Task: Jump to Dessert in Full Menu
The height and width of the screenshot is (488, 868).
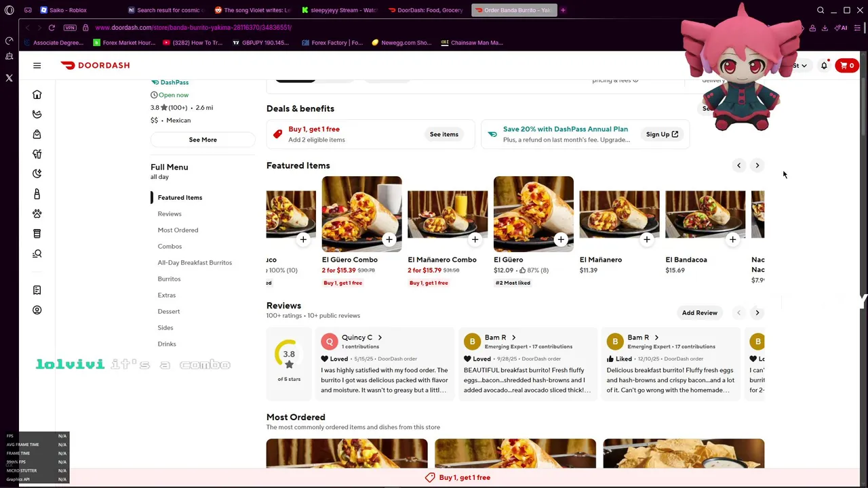Action: click(169, 311)
